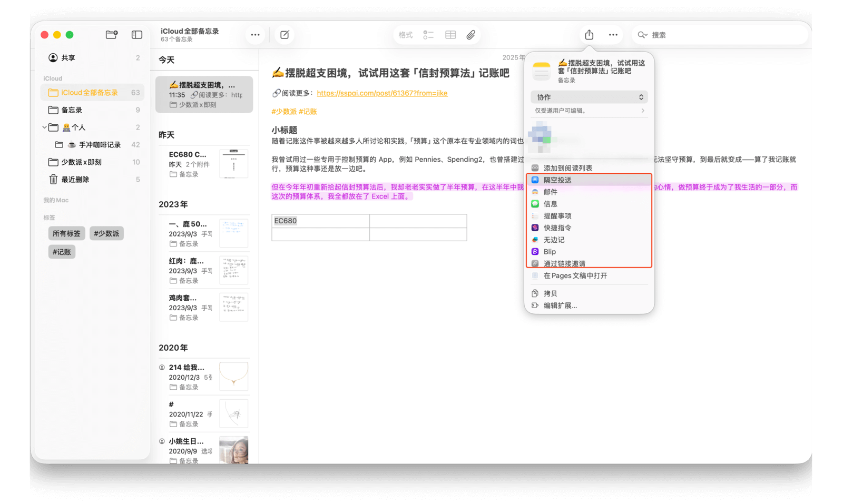Choose Mail (邮件) from share menu
Viewport: 843px width, 504px height.
[x=551, y=192]
